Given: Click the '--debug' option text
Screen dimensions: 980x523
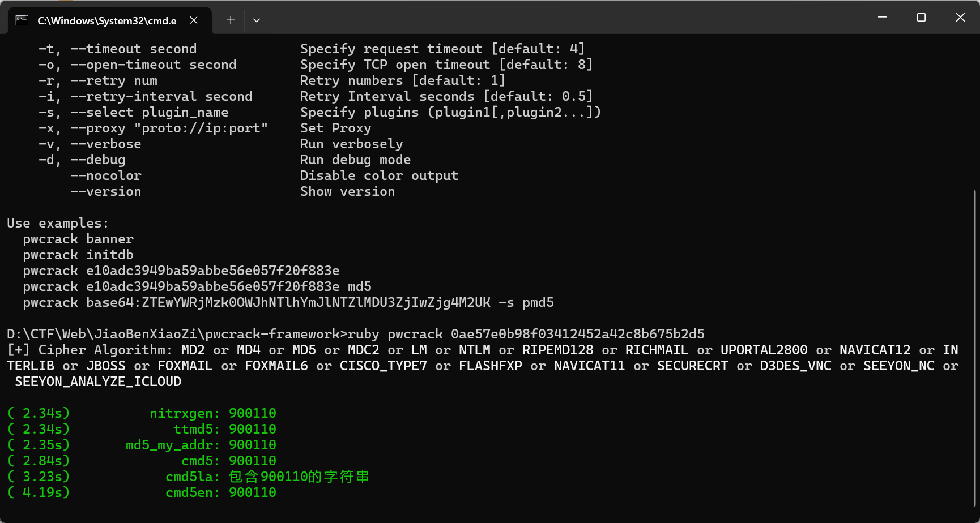Looking at the screenshot, I should click(x=98, y=160).
